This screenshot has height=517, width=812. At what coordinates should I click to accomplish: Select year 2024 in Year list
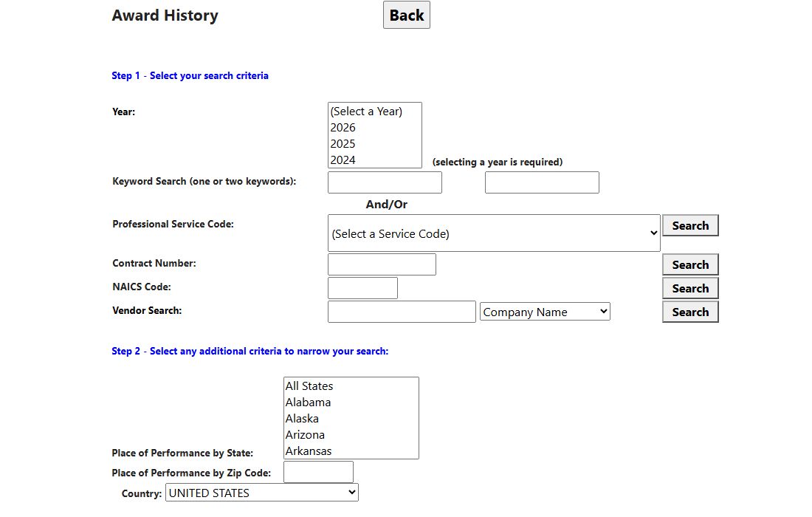375,160
